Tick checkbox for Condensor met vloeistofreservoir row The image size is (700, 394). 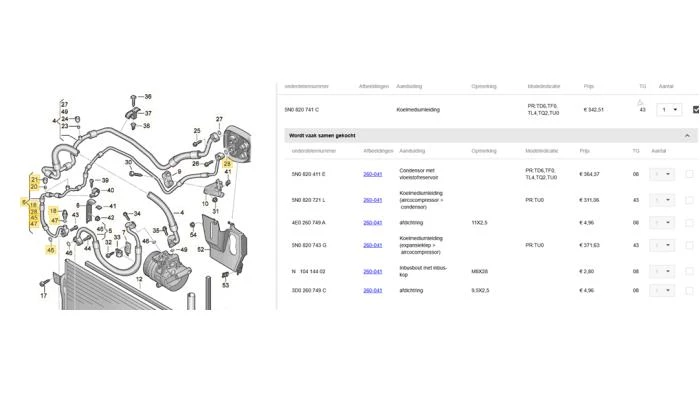tap(689, 174)
